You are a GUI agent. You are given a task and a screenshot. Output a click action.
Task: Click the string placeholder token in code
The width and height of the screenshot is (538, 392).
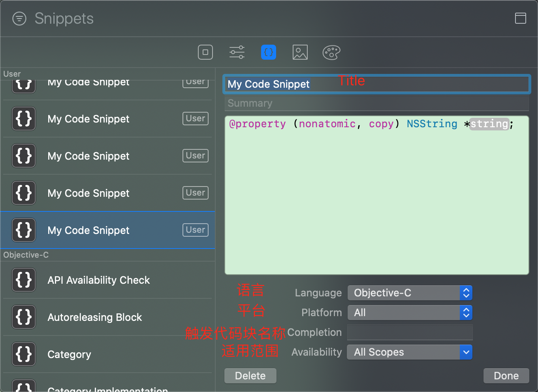click(x=489, y=124)
